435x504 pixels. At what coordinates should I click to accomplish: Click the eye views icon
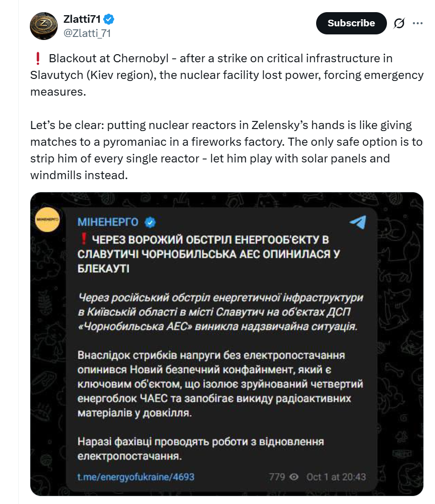point(295,477)
